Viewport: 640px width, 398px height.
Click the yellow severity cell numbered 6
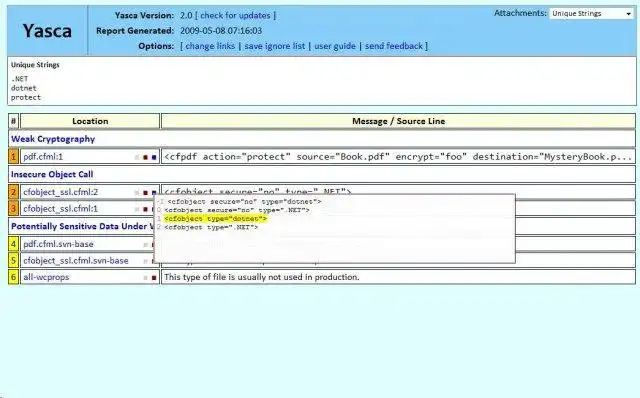[x=13, y=277]
